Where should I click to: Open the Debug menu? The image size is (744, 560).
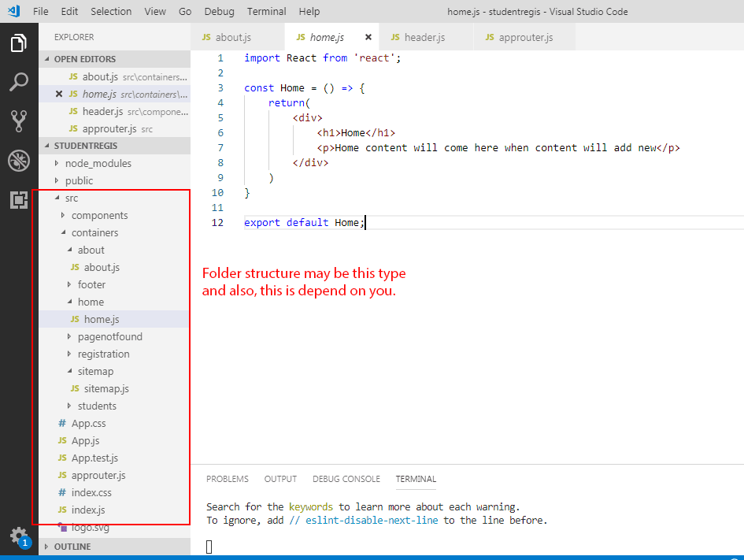tap(219, 11)
